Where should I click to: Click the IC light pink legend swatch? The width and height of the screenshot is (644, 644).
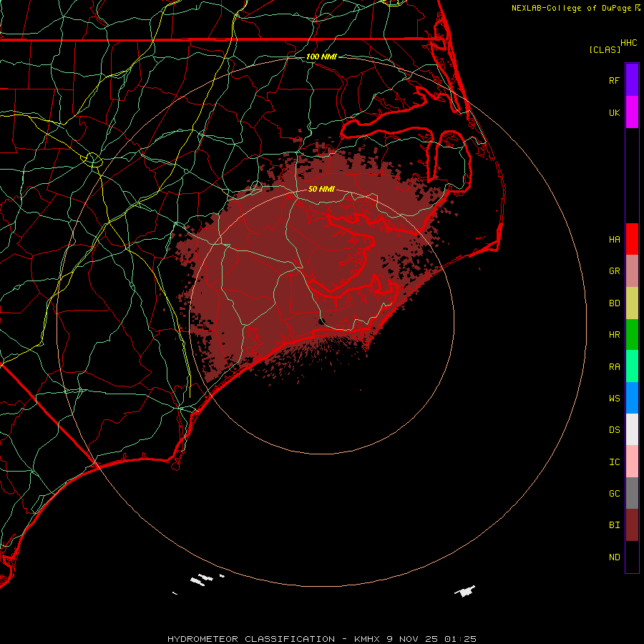click(632, 462)
